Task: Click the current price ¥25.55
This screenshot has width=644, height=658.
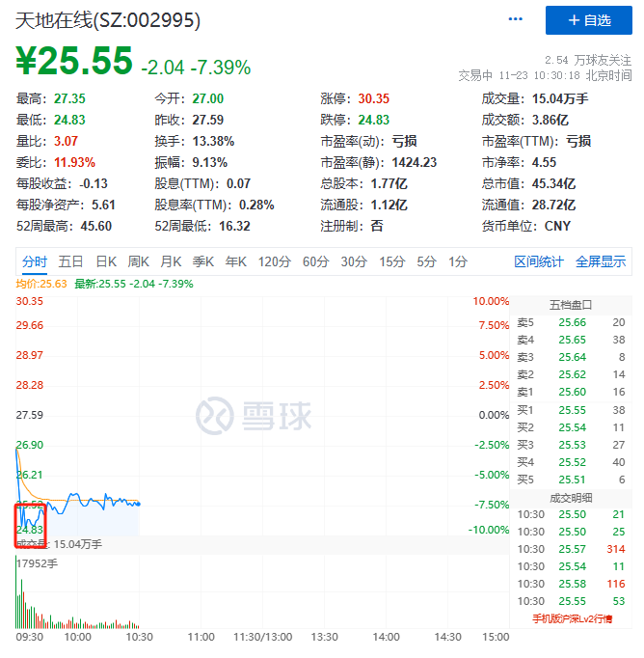Action: 74,61
